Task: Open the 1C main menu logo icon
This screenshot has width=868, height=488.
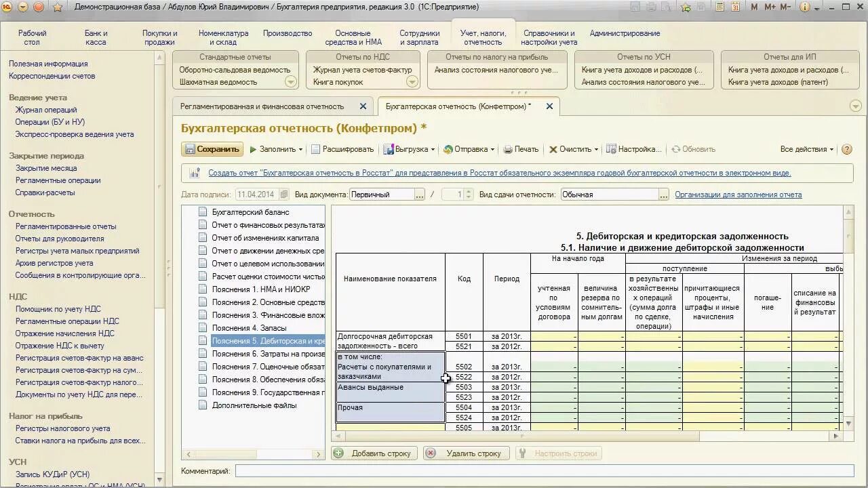Action: (7, 7)
